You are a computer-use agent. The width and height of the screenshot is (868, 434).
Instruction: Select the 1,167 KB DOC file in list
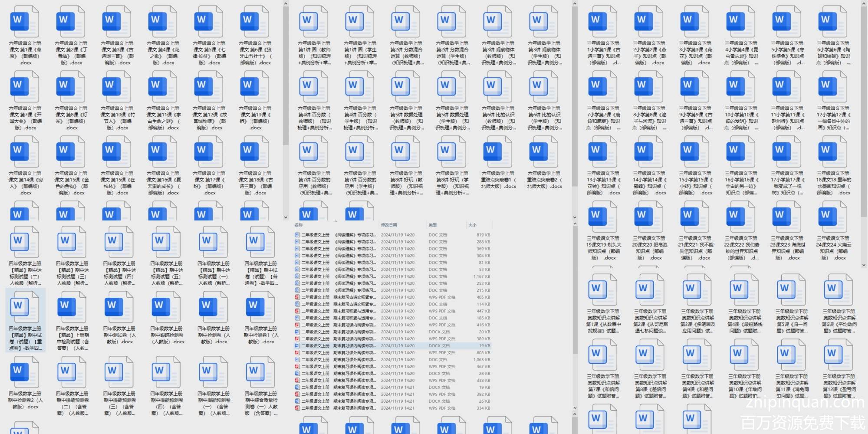click(391, 276)
